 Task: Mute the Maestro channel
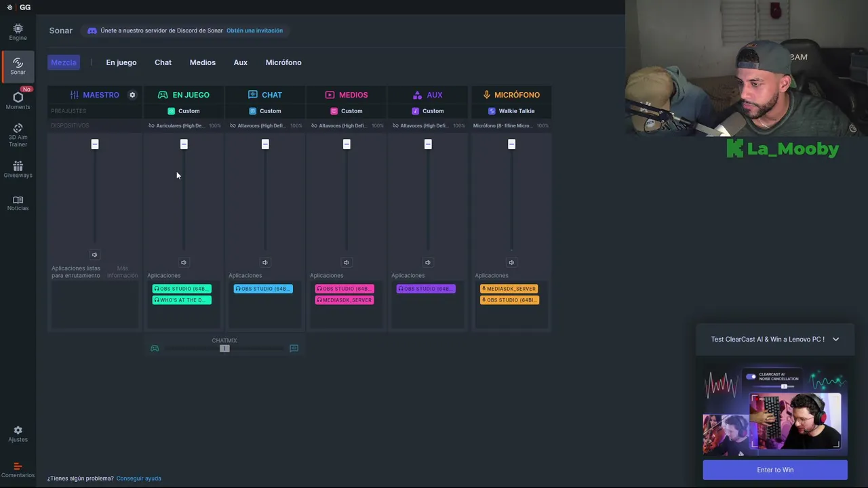[x=94, y=255]
